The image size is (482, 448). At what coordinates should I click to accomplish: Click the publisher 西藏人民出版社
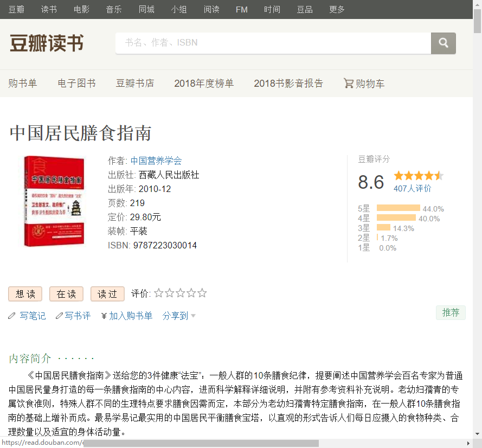(x=169, y=175)
